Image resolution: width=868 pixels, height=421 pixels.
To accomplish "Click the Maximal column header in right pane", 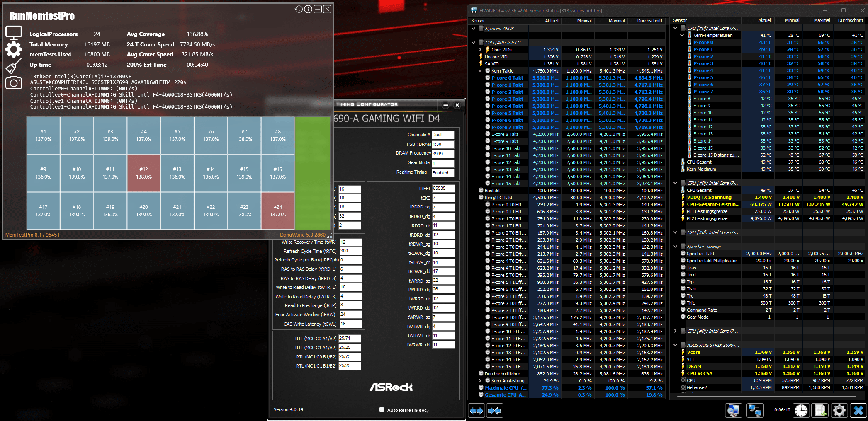I will 817,20.
